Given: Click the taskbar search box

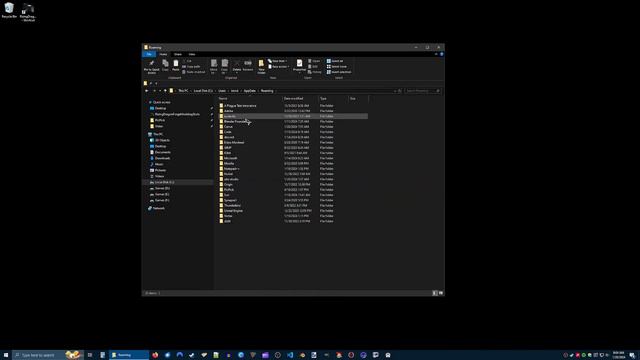Looking at the screenshot, I should 48,355.
